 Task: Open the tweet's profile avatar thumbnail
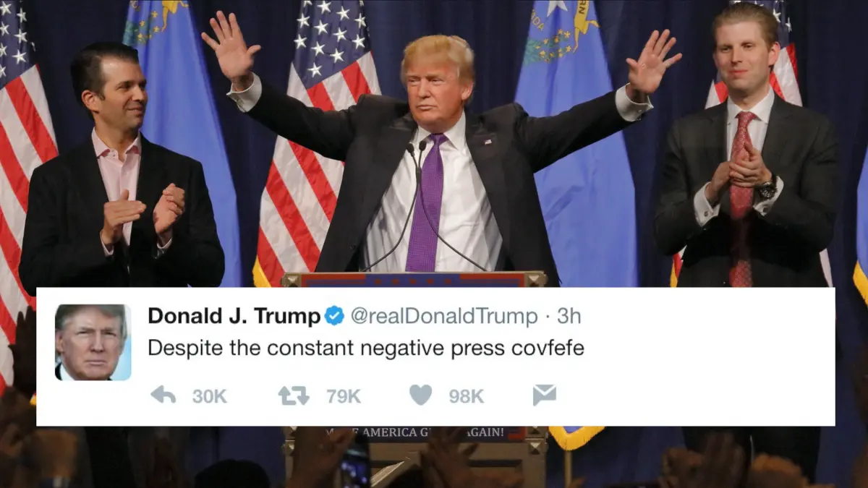[x=93, y=342]
